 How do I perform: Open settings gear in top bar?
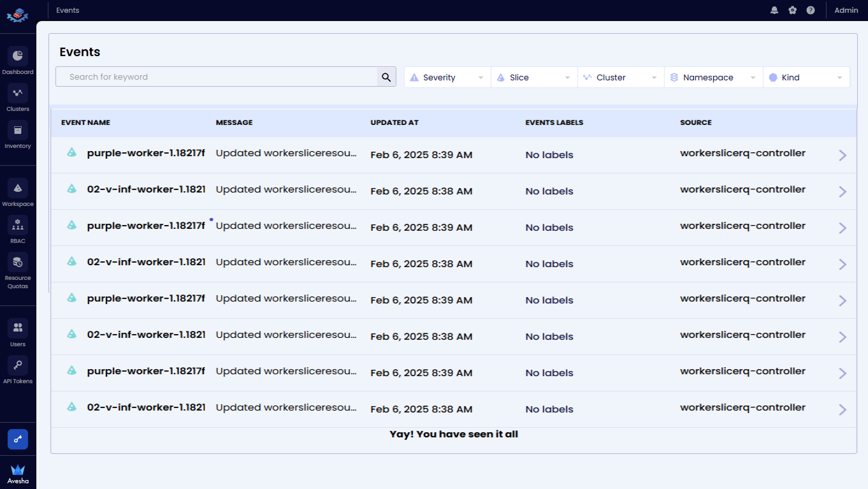pyautogui.click(x=792, y=10)
